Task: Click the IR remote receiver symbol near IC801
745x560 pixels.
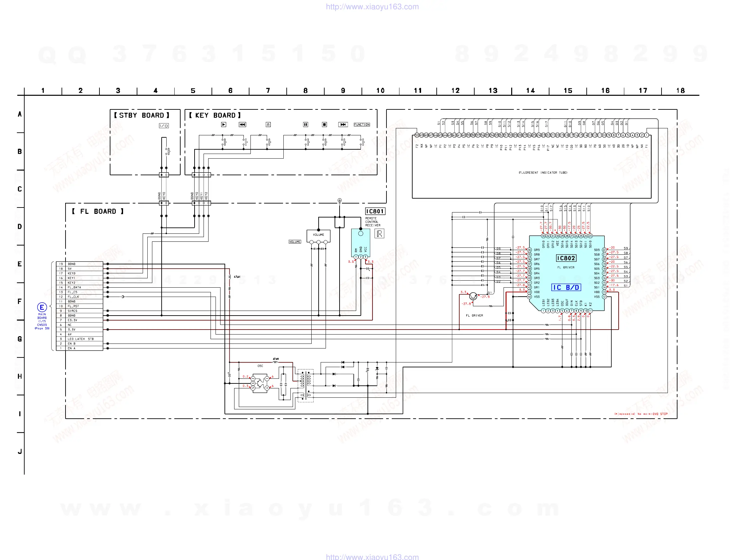Action: point(379,233)
